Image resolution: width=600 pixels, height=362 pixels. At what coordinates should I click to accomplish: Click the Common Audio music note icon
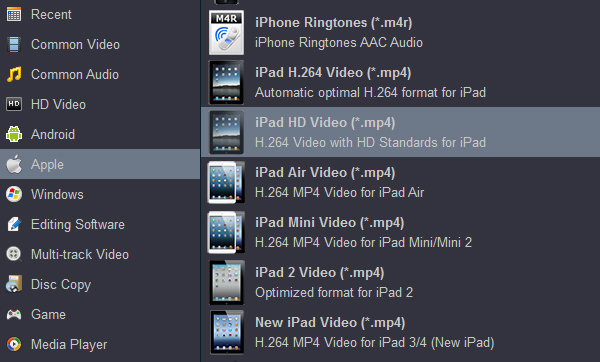click(14, 74)
